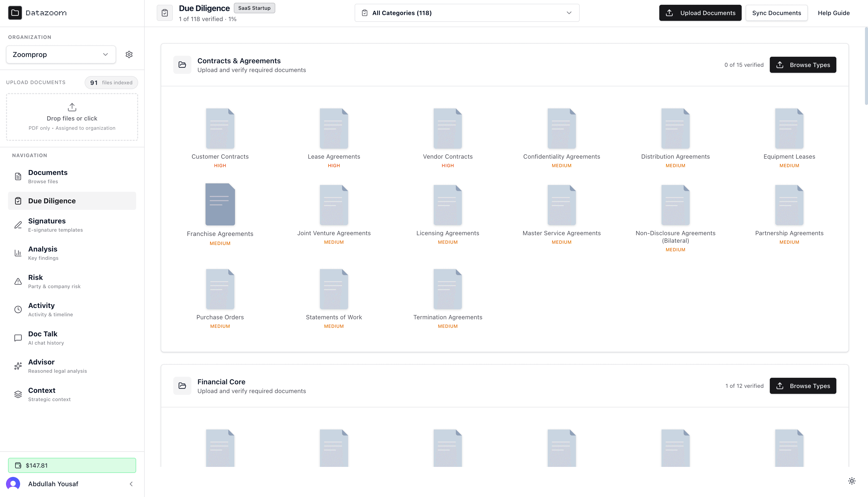Click the Datazoom folder logo icon
Screen dimensions: 868x497
[x=15, y=13]
